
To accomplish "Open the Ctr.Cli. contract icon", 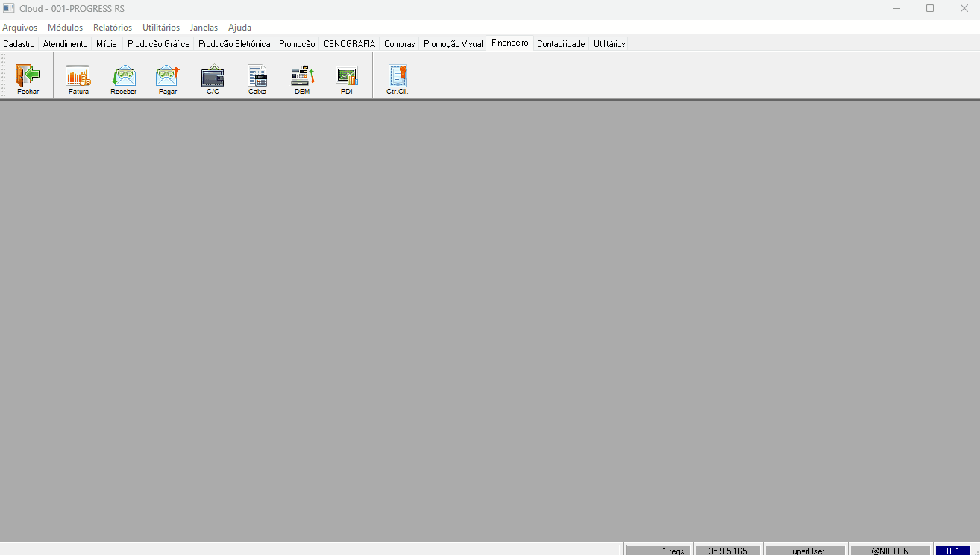I will pyautogui.click(x=398, y=76).
